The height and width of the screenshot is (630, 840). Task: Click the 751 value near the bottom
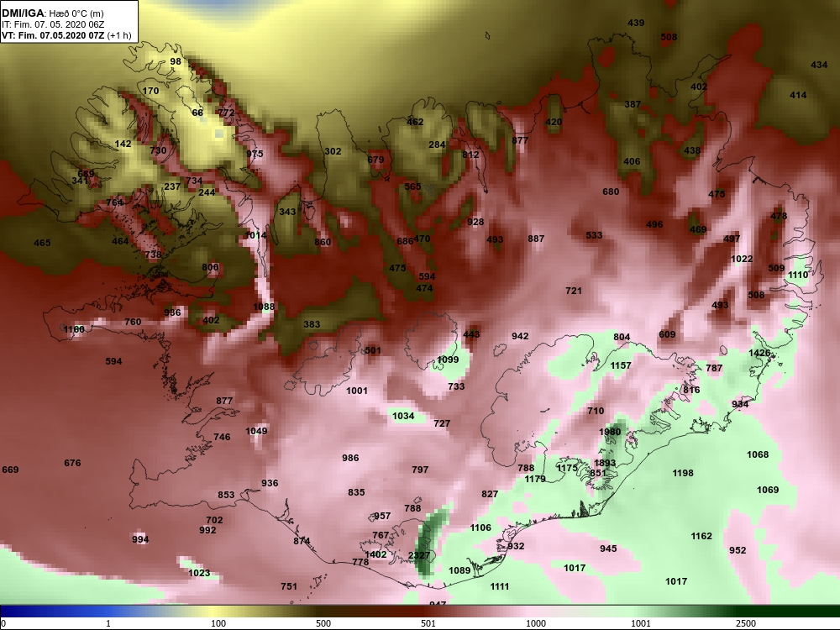pos(289,586)
